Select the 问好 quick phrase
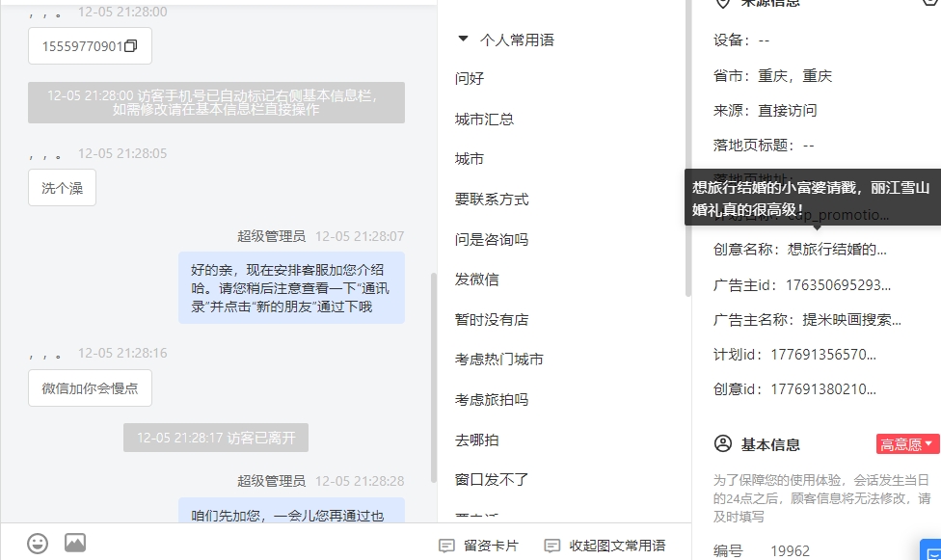This screenshot has height=560, width=941. click(470, 79)
